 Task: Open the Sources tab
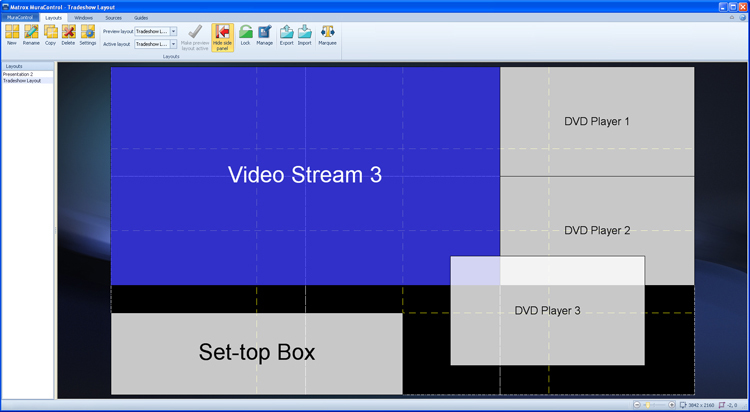113,18
